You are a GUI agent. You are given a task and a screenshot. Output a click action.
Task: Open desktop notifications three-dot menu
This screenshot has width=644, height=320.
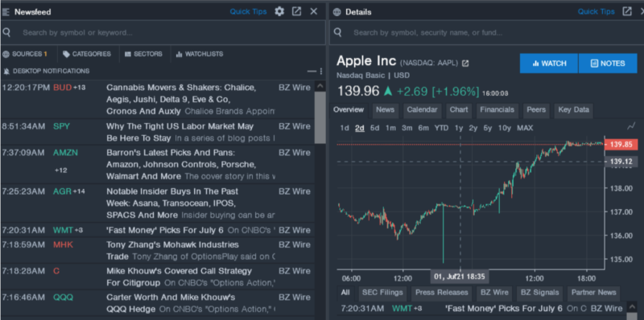click(321, 72)
